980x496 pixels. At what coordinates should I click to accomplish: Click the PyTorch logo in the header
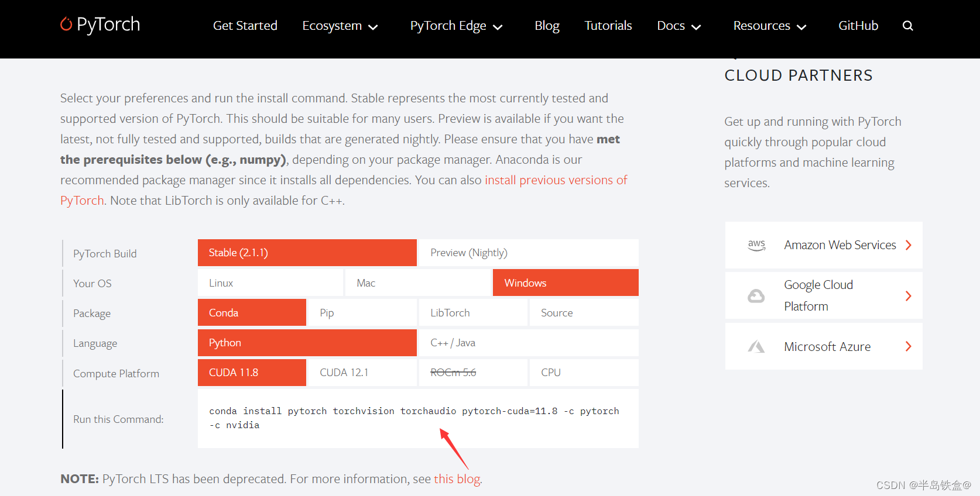[x=100, y=25]
